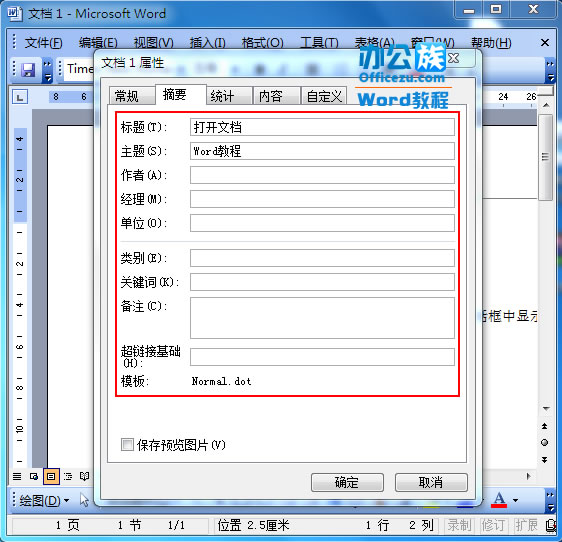
Task: Open the 帮助(H) menu
Action: (491, 43)
